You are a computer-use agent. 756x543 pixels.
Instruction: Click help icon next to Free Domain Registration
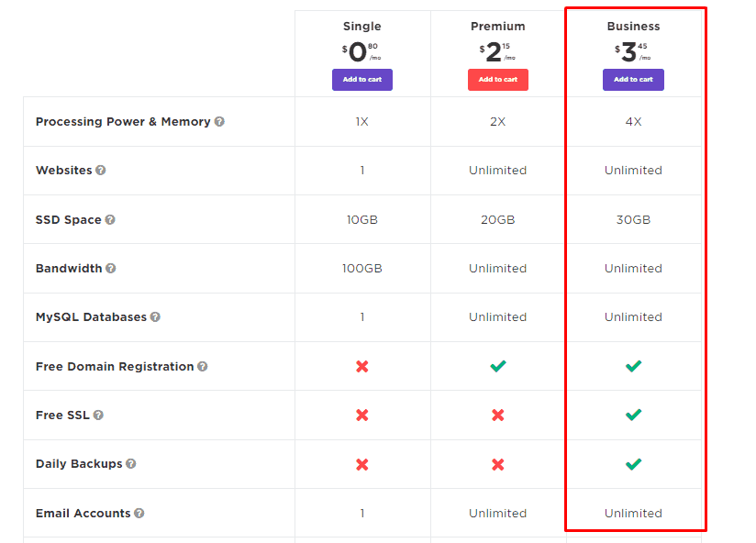203,367
